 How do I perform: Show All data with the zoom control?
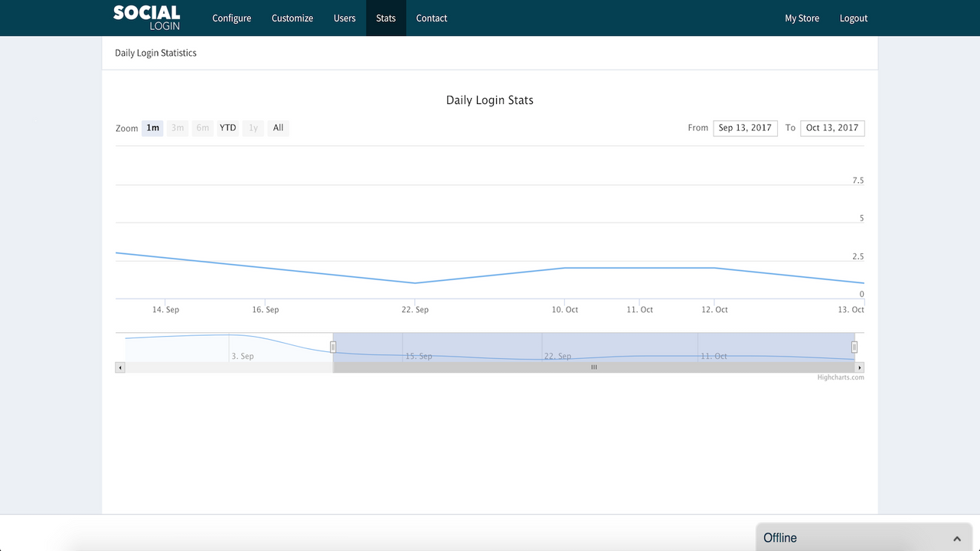point(278,128)
